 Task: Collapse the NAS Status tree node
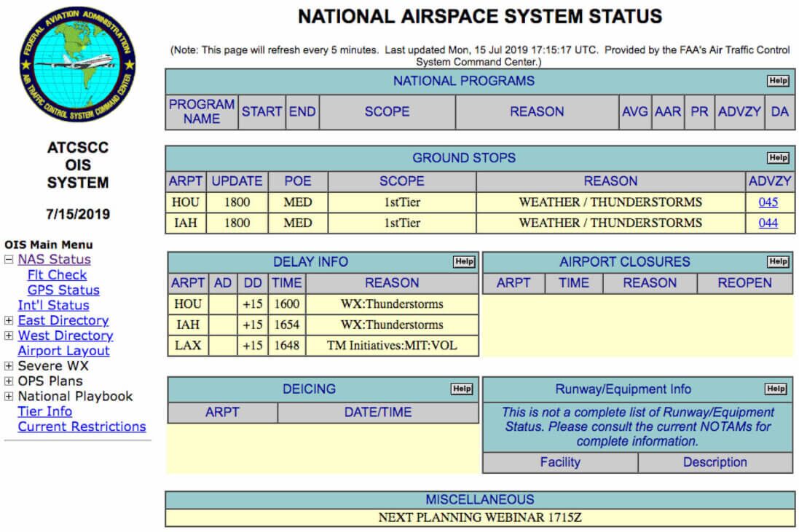pyautogui.click(x=9, y=260)
